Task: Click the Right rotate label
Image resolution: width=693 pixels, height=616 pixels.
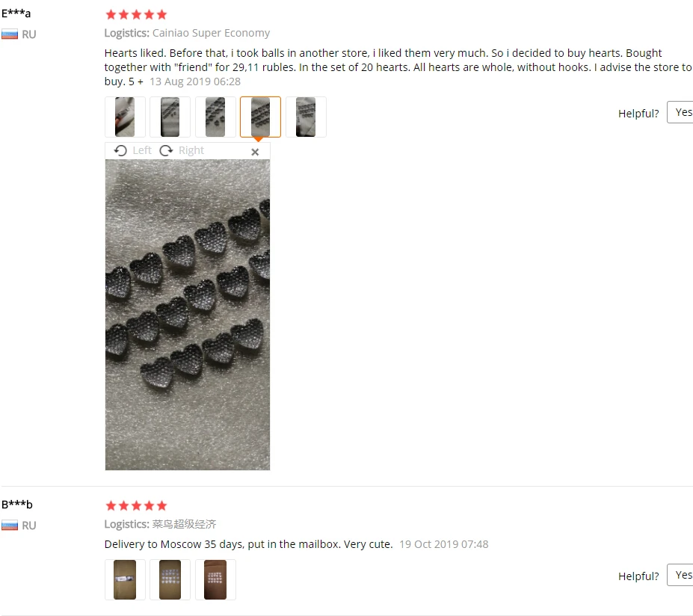Action: pyautogui.click(x=191, y=151)
